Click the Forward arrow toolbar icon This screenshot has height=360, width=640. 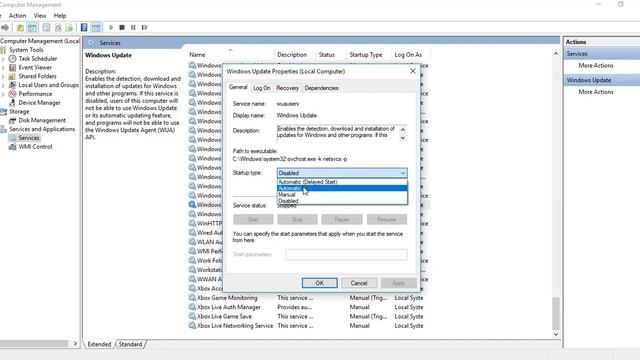coord(5,27)
